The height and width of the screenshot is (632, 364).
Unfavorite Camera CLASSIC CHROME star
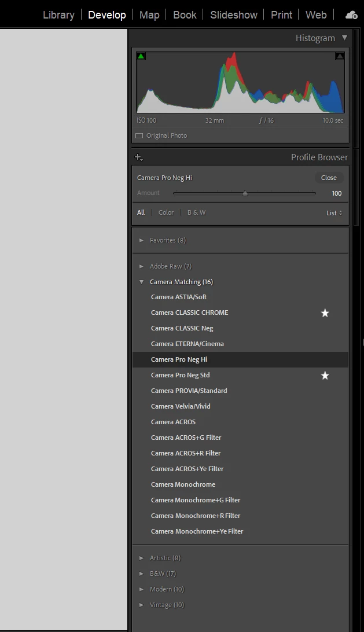tap(325, 313)
